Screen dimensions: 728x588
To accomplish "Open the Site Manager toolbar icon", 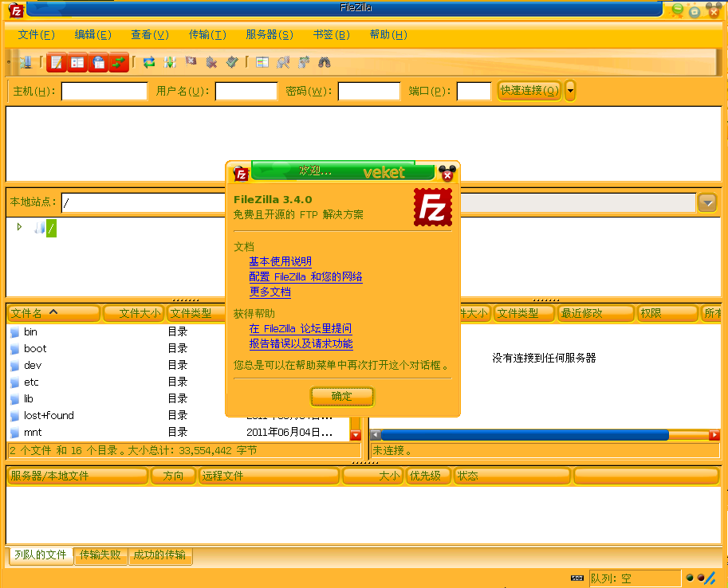I will (x=26, y=62).
